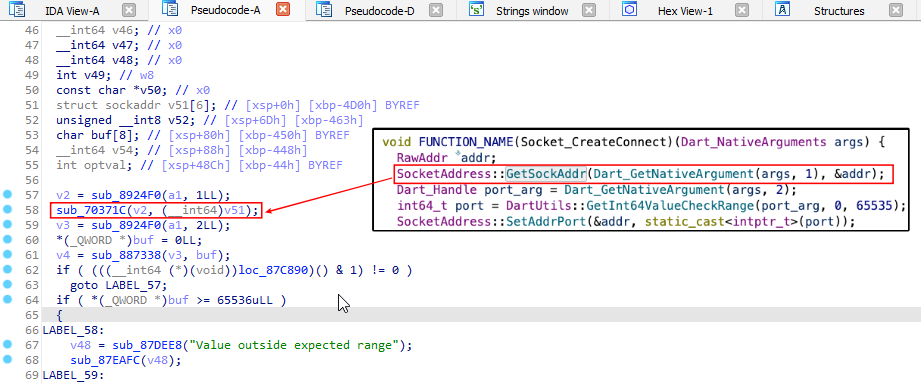The height and width of the screenshot is (384, 921).
Task: Close the Strings window tab
Action: click(x=589, y=10)
